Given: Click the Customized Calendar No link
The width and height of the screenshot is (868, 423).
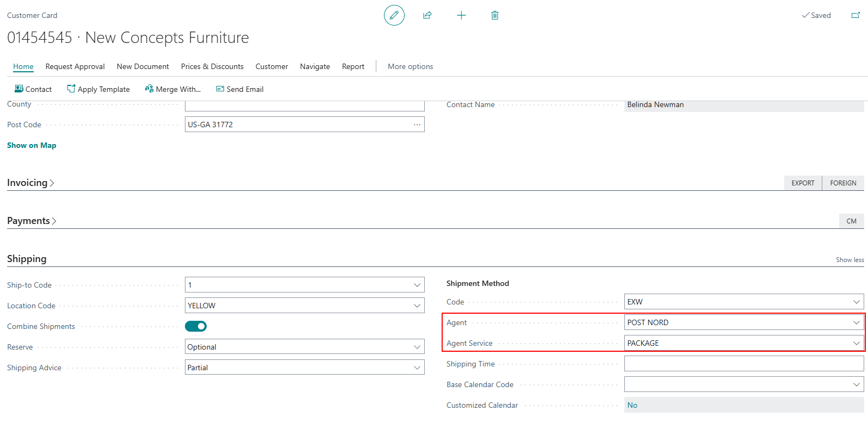Looking at the screenshot, I should click(x=633, y=405).
